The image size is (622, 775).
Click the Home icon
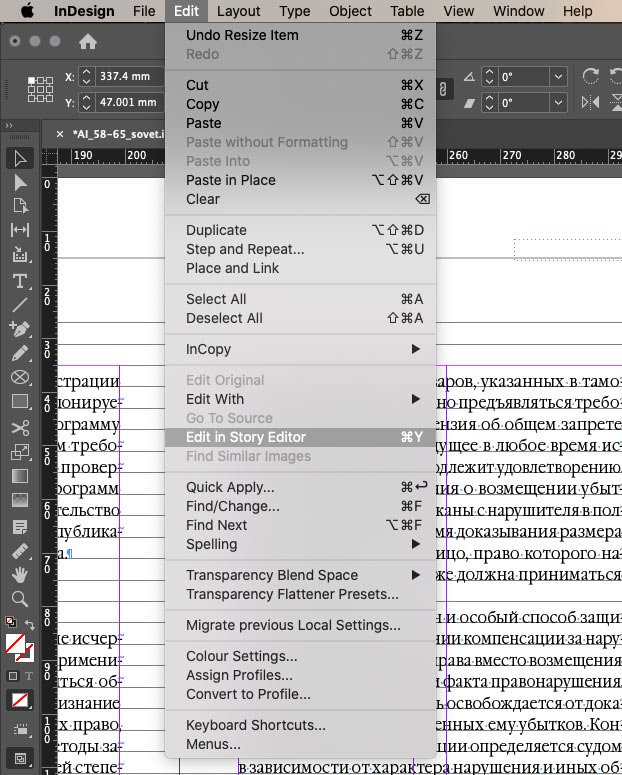pos(88,42)
